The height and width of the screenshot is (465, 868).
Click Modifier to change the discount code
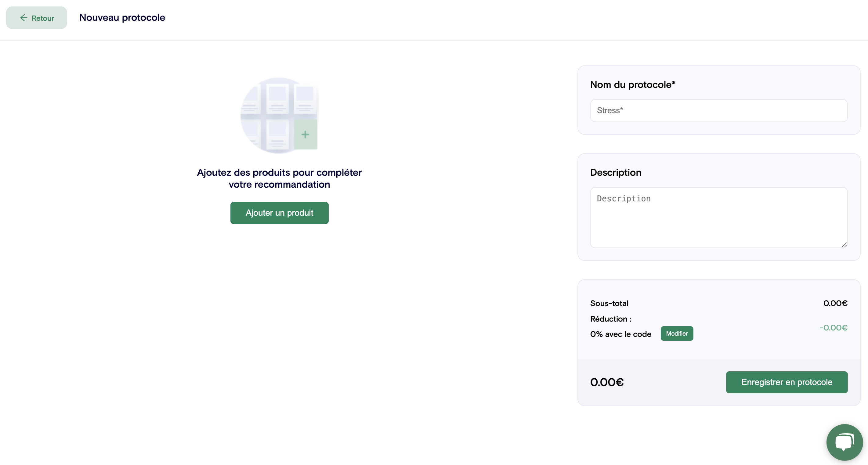[677, 333]
